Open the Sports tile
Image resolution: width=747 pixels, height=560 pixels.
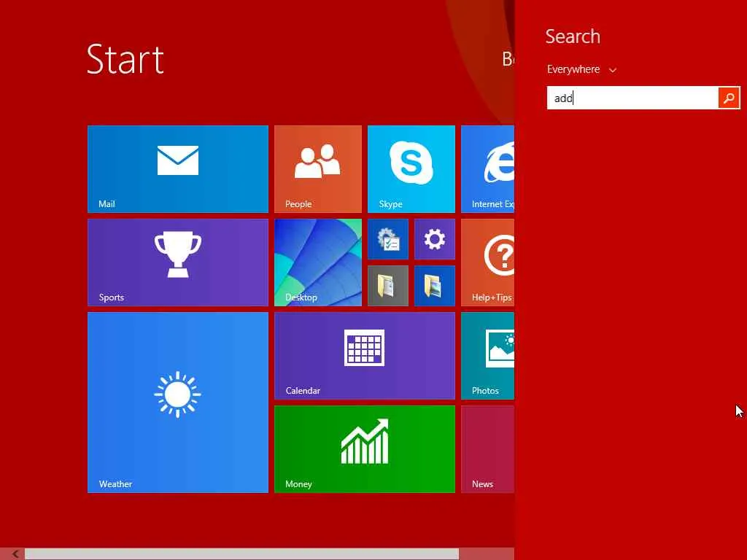[178, 262]
